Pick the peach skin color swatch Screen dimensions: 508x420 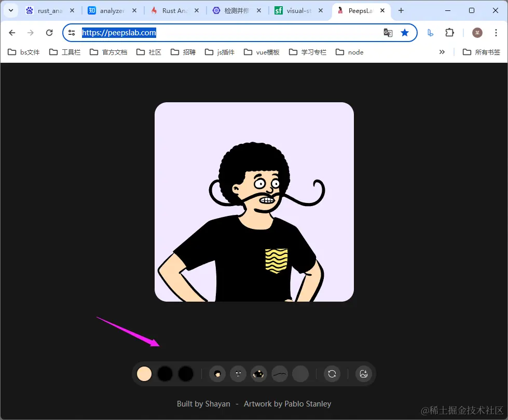point(144,374)
